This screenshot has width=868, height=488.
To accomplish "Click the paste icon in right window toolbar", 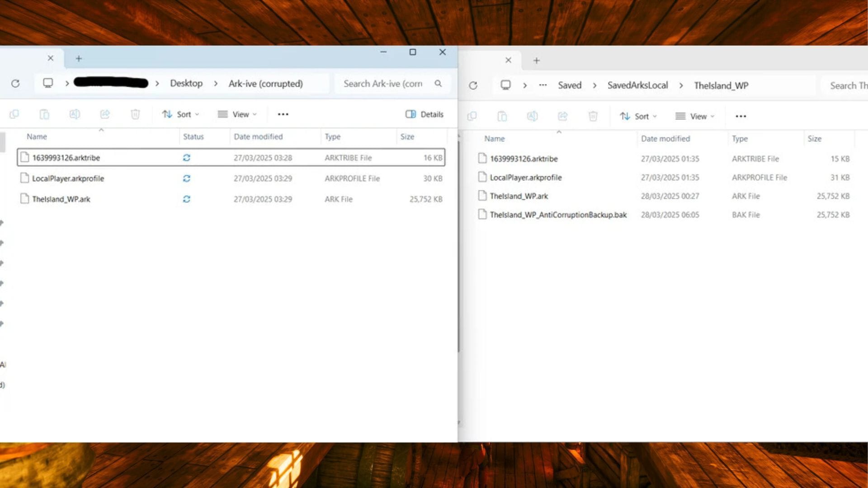I will point(502,116).
